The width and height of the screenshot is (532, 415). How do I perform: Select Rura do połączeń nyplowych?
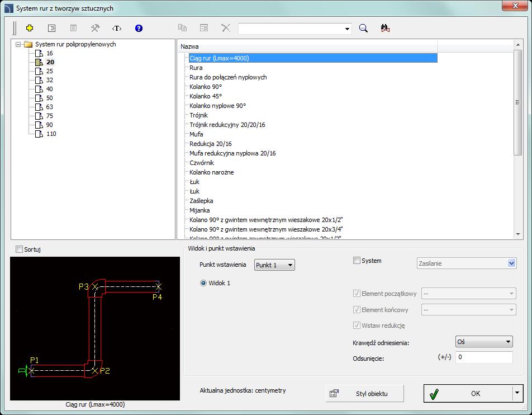click(228, 77)
